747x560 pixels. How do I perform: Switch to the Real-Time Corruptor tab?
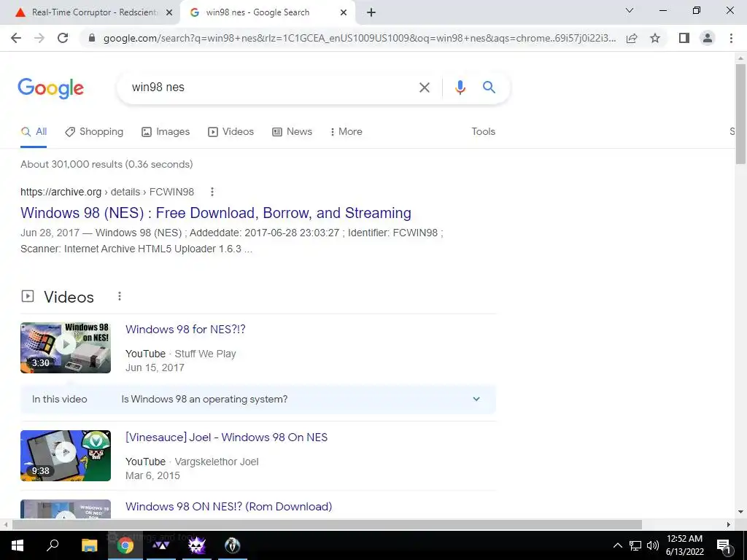(90, 12)
